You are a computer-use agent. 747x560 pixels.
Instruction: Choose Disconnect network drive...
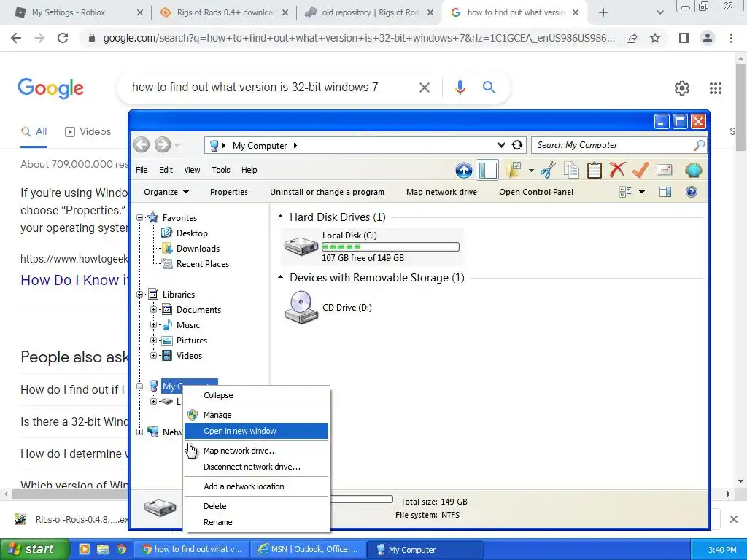(x=256, y=467)
